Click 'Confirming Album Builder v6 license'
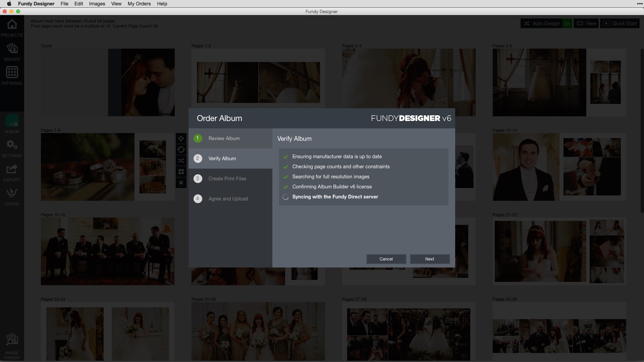The width and height of the screenshot is (644, 362). (332, 187)
